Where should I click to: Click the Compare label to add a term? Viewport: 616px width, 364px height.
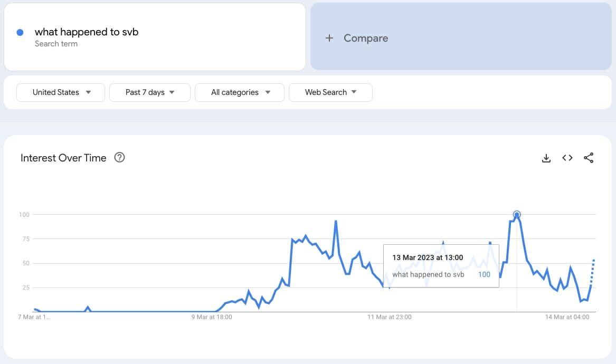point(365,38)
